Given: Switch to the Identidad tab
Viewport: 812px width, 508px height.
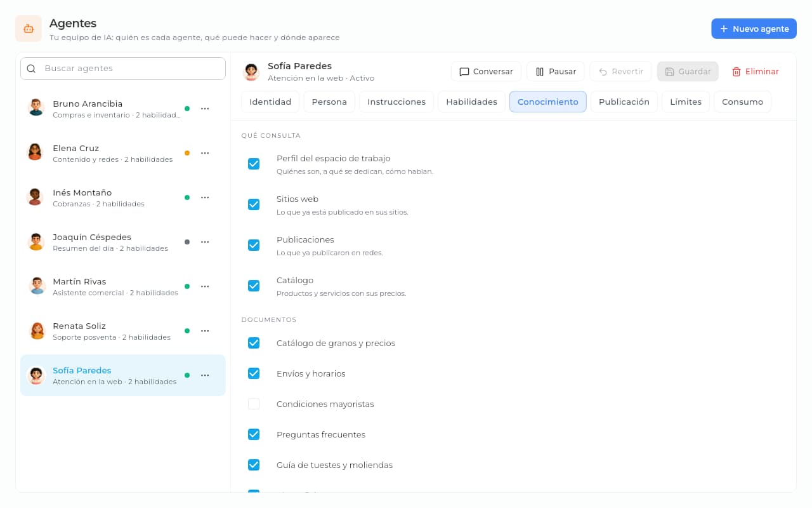Looking at the screenshot, I should click(x=270, y=102).
